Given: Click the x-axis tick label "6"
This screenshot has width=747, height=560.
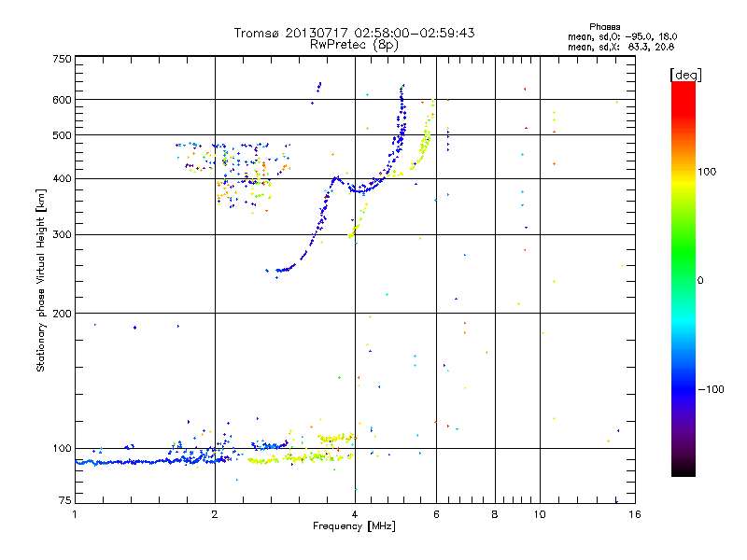Looking at the screenshot, I should 436,514.
